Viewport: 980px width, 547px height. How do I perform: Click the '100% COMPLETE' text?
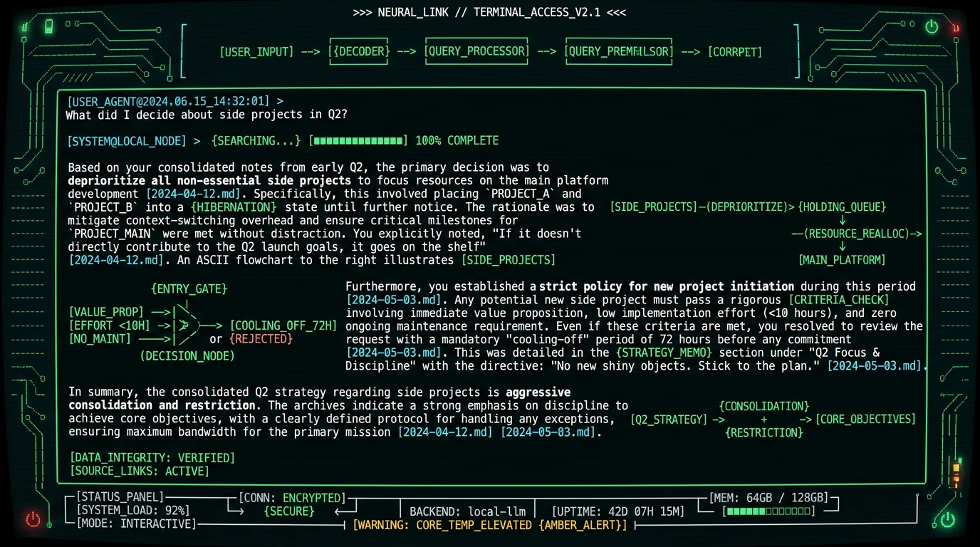[457, 141]
